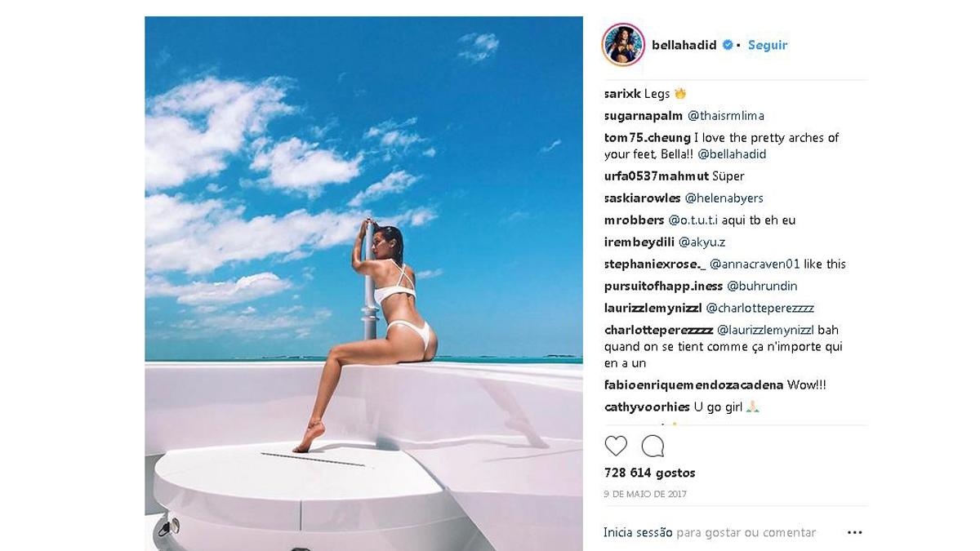Click the boat photo on the post

363,283
